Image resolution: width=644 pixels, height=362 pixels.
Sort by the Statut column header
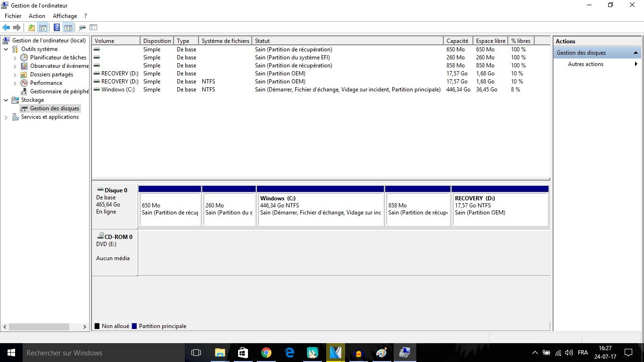[348, 41]
